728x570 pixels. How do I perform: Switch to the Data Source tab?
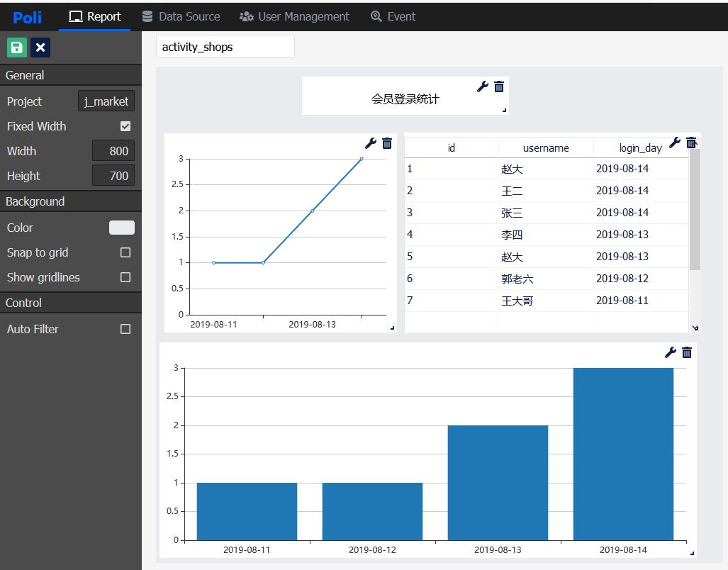[x=181, y=17]
